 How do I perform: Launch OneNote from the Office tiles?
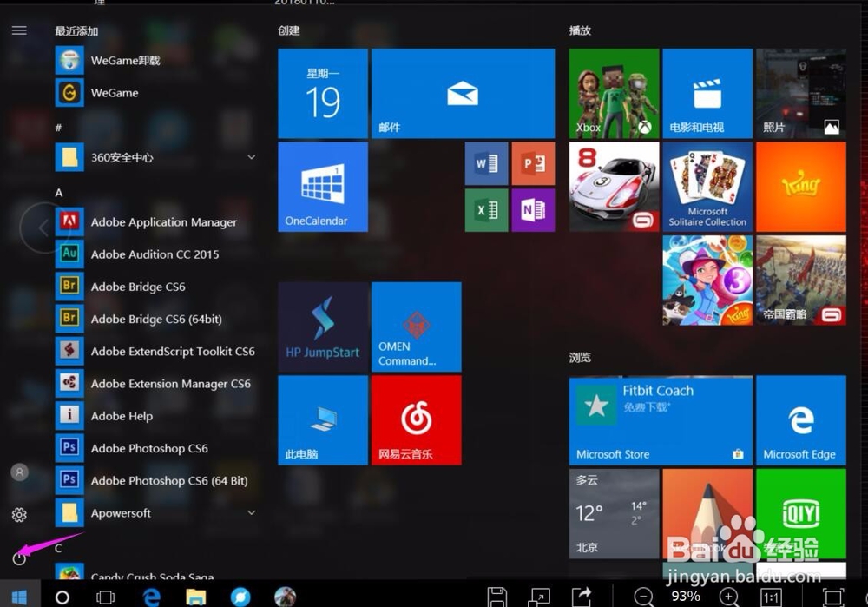tap(533, 210)
